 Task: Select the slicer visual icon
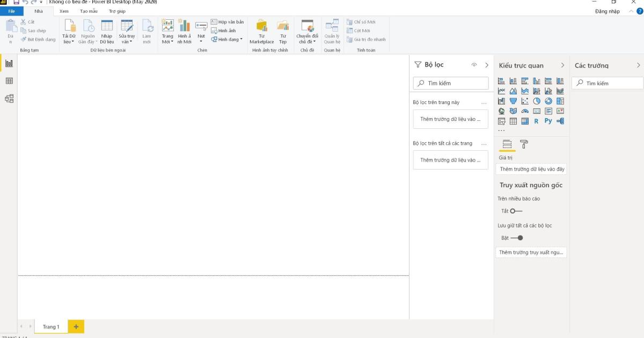click(x=501, y=121)
